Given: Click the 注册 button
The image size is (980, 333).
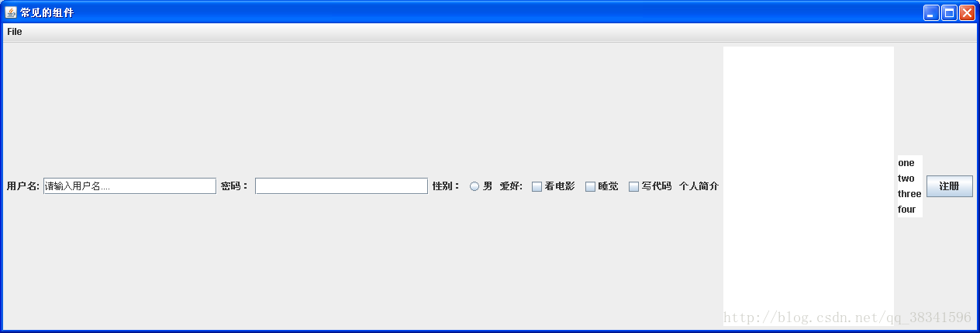Looking at the screenshot, I should pyautogui.click(x=950, y=186).
